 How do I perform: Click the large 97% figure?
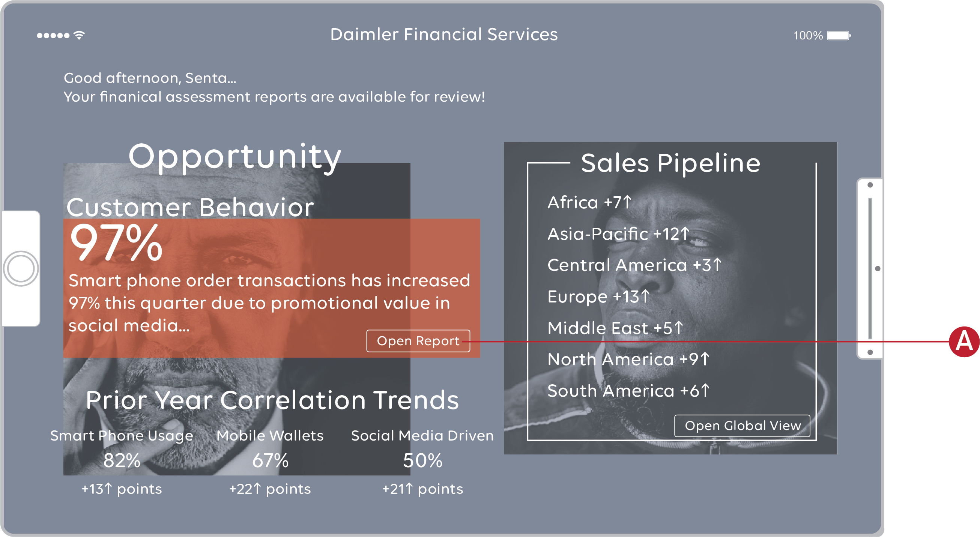click(116, 243)
